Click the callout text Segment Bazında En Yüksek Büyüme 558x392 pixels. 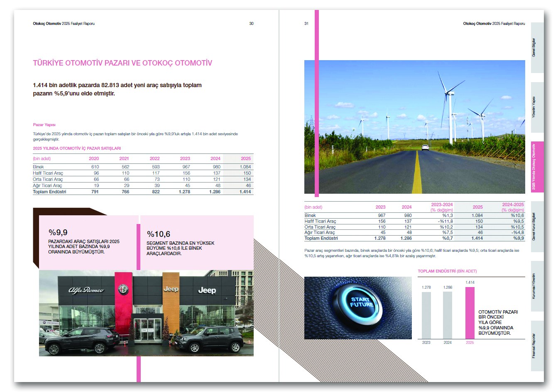pyautogui.click(x=181, y=248)
